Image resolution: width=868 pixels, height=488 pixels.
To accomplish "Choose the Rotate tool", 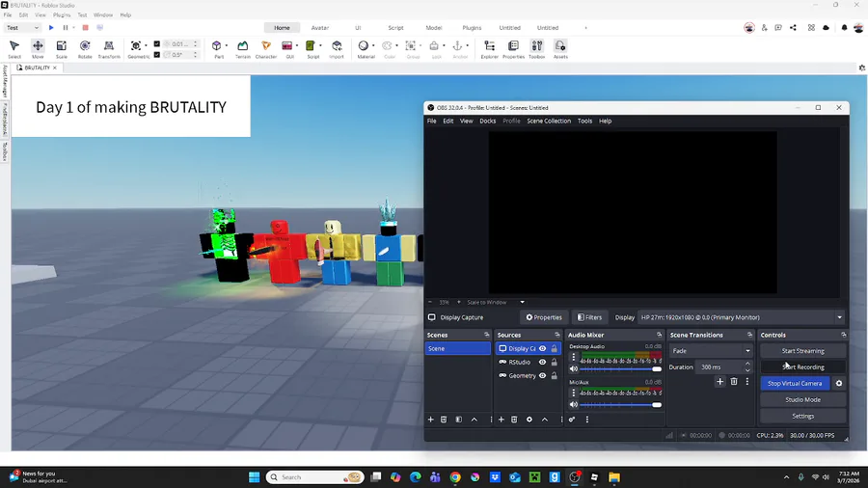I will (x=85, y=48).
